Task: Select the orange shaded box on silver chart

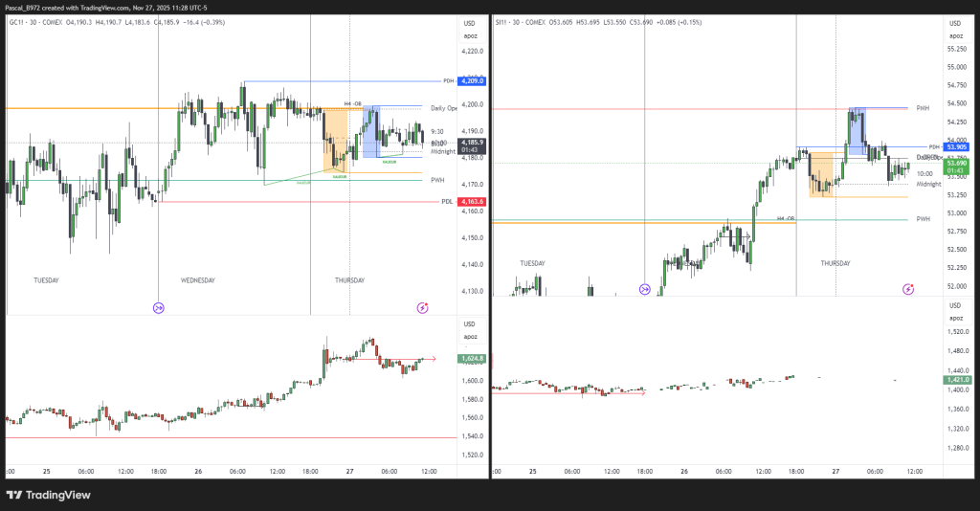Action: click(820, 175)
